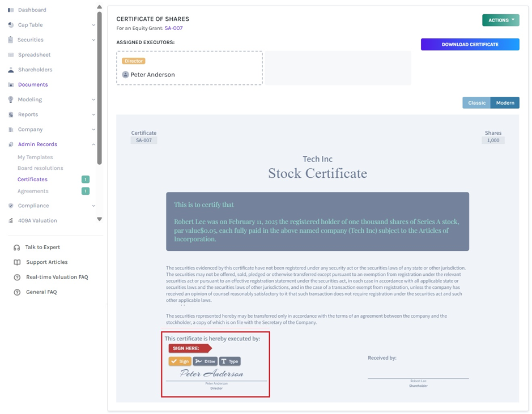Click the Support Articles book icon
532x414 pixels.
(17, 262)
